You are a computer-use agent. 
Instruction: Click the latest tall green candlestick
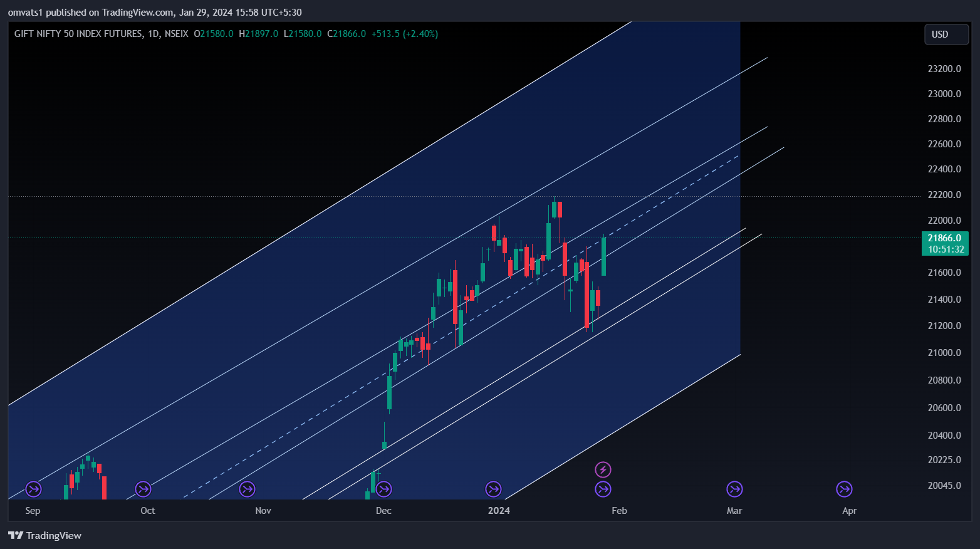[604, 256]
